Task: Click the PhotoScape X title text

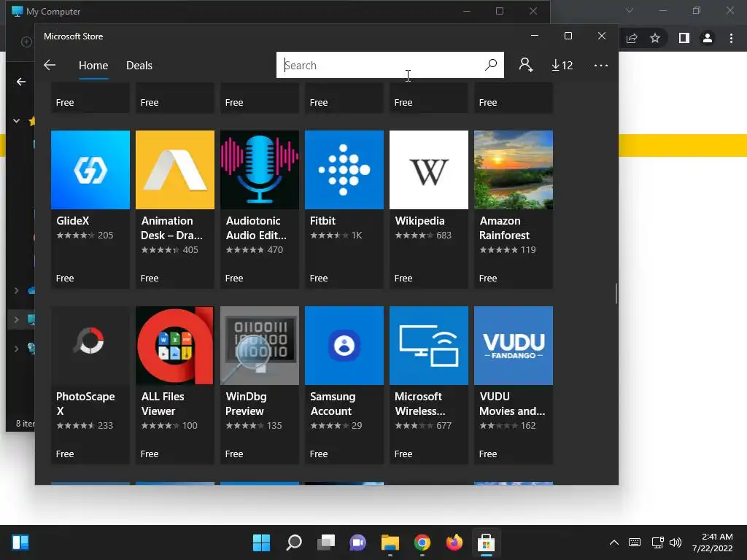Action: pyautogui.click(x=85, y=403)
